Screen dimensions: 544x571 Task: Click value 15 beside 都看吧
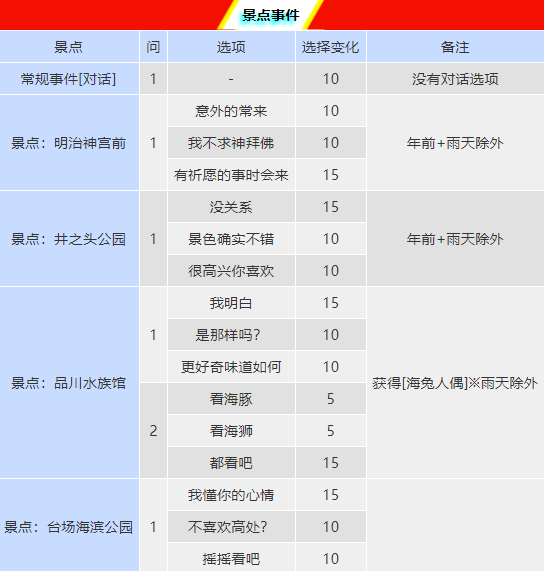[331, 463]
